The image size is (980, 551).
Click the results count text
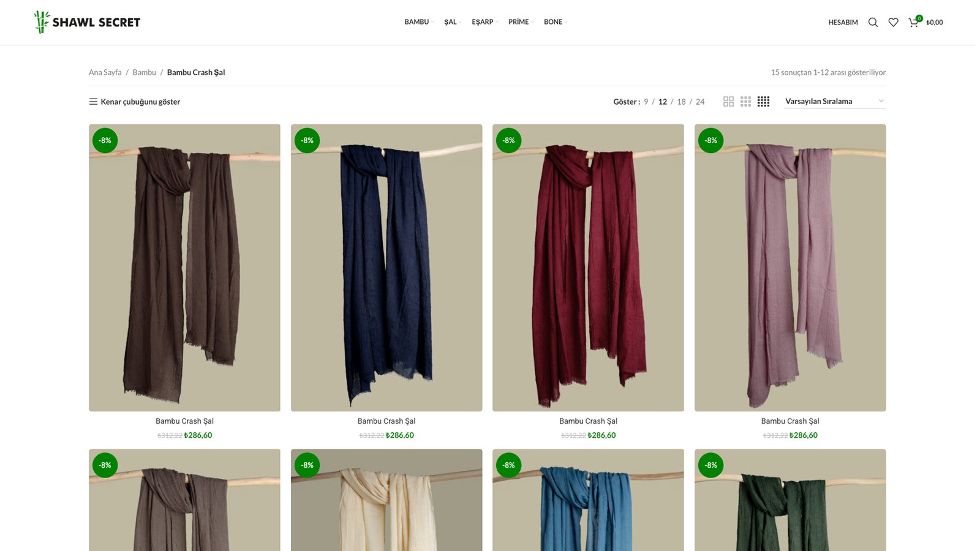tap(828, 72)
